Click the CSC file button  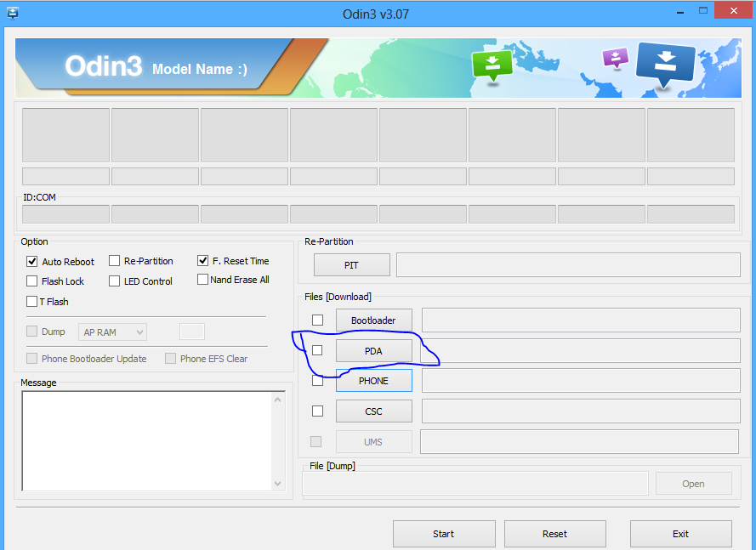tap(373, 411)
